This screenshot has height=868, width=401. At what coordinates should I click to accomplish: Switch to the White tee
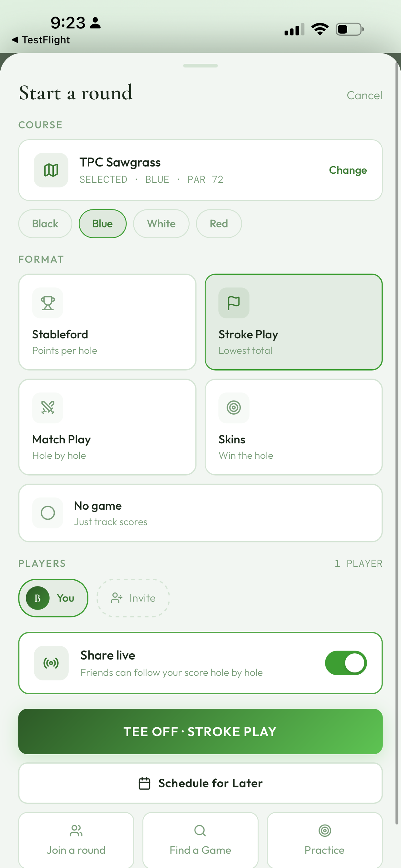[161, 223]
